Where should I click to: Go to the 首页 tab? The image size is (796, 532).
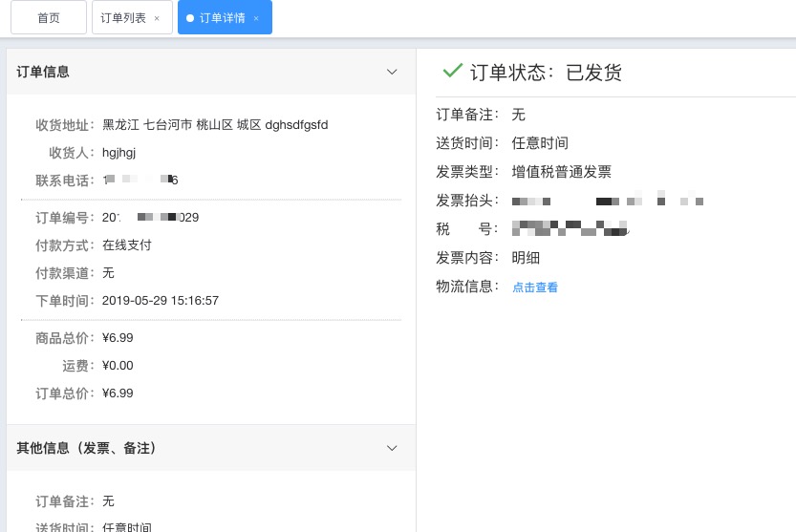coord(48,18)
